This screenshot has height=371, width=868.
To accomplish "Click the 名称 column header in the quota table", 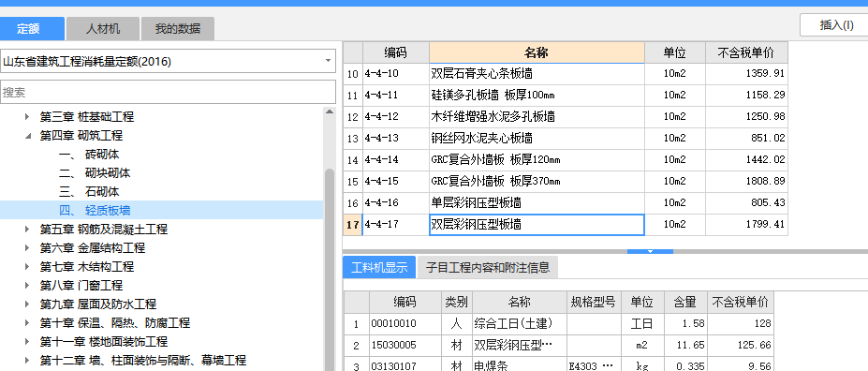I will coord(537,52).
